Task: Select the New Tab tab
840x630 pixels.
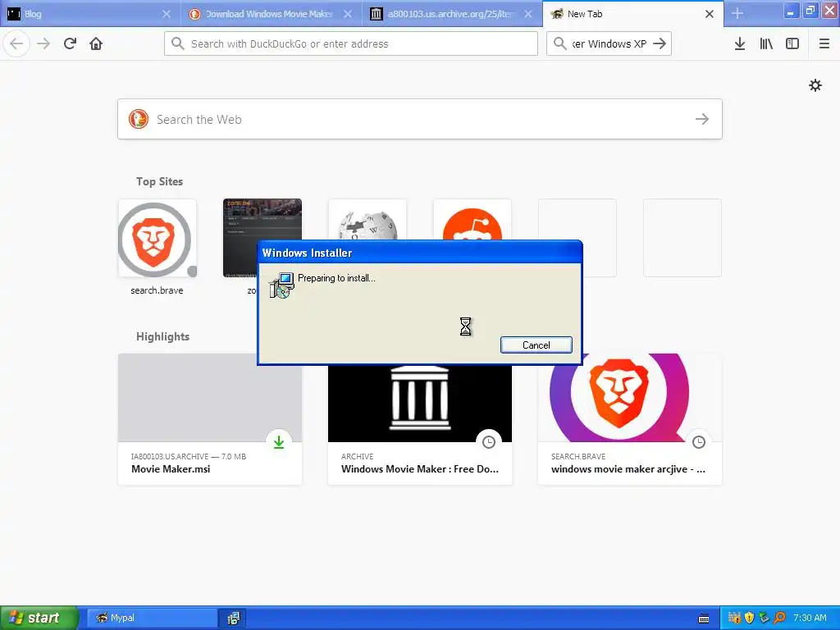Action: coord(632,14)
